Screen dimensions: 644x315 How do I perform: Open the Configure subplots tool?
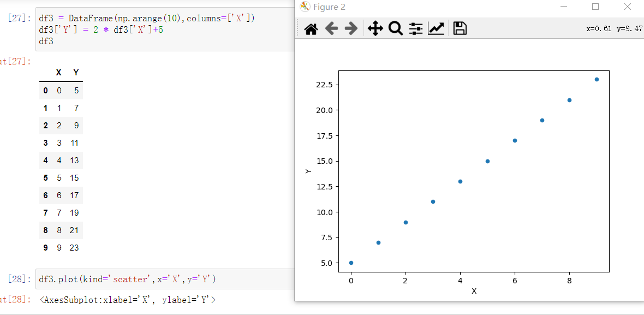[x=416, y=29]
